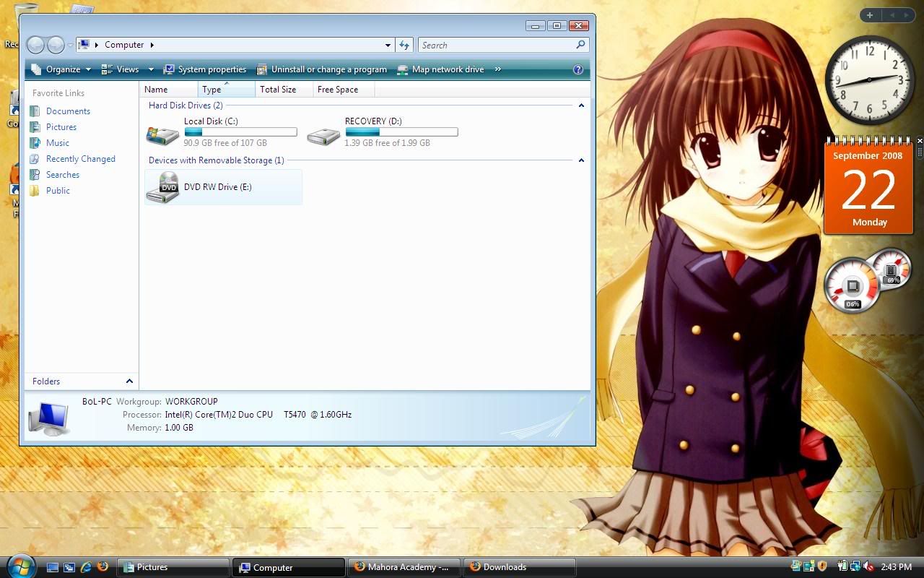Image resolution: width=924 pixels, height=578 pixels.
Task: Show more toolbar commands with the chevron
Action: coord(498,69)
